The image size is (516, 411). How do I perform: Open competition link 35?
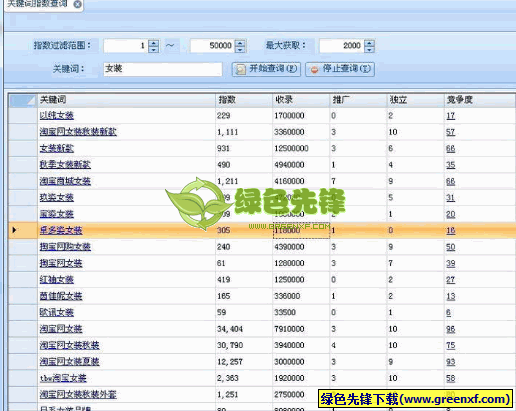(451, 165)
